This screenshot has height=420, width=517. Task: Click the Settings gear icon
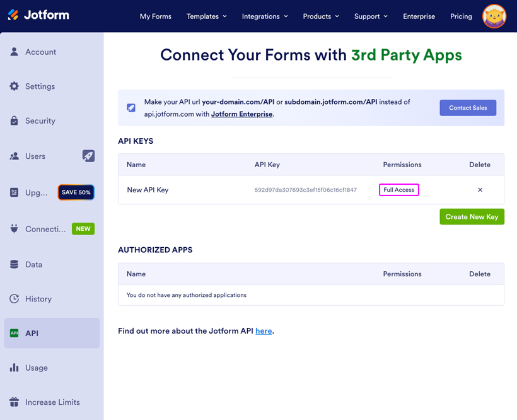click(14, 86)
